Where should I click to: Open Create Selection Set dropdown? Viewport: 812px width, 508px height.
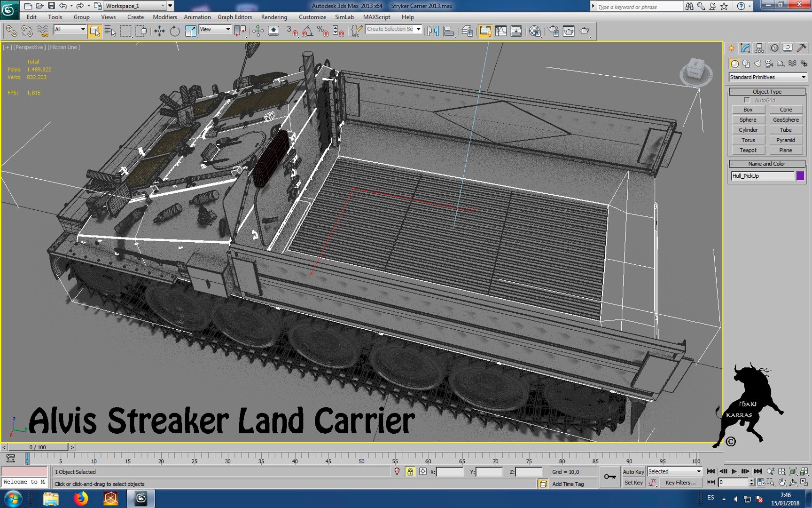[x=393, y=29]
